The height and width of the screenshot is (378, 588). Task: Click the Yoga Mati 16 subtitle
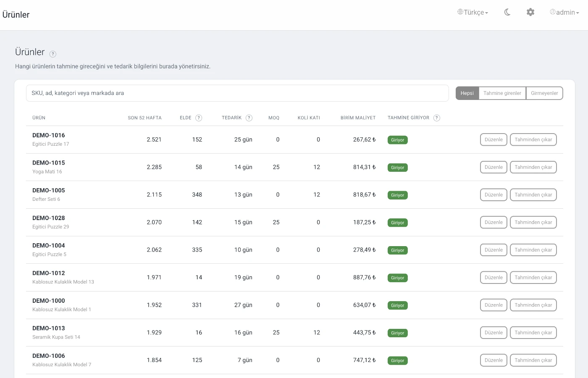[x=47, y=171]
